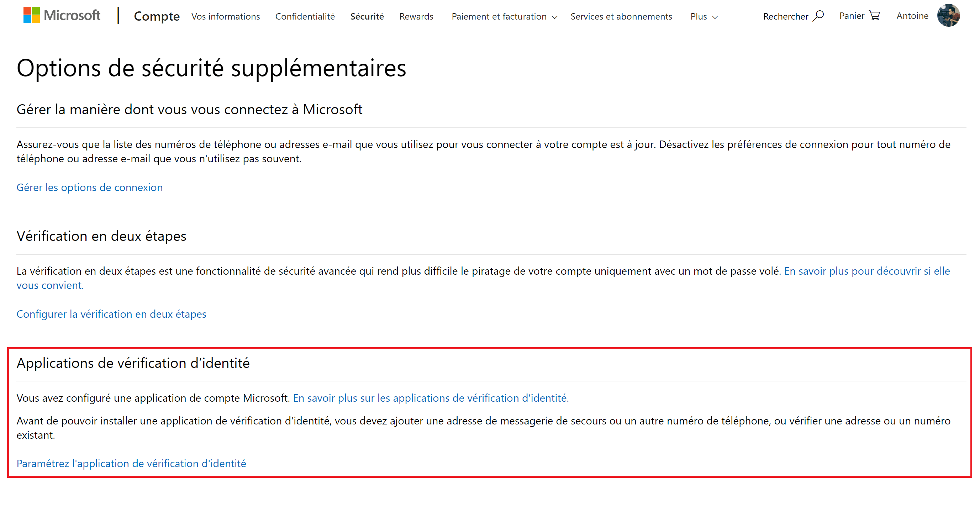Click the Antoine account name
Image resolution: width=980 pixels, height=507 pixels.
[912, 16]
